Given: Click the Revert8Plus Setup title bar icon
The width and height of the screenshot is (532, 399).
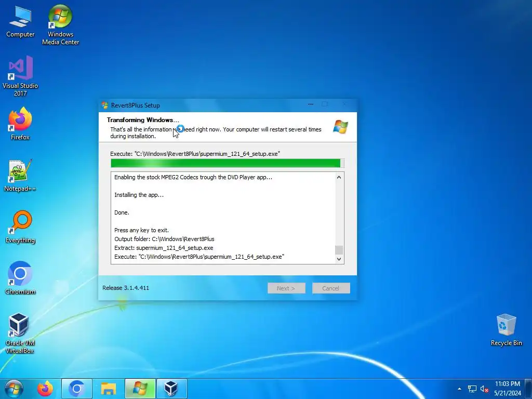Looking at the screenshot, I should [105, 105].
